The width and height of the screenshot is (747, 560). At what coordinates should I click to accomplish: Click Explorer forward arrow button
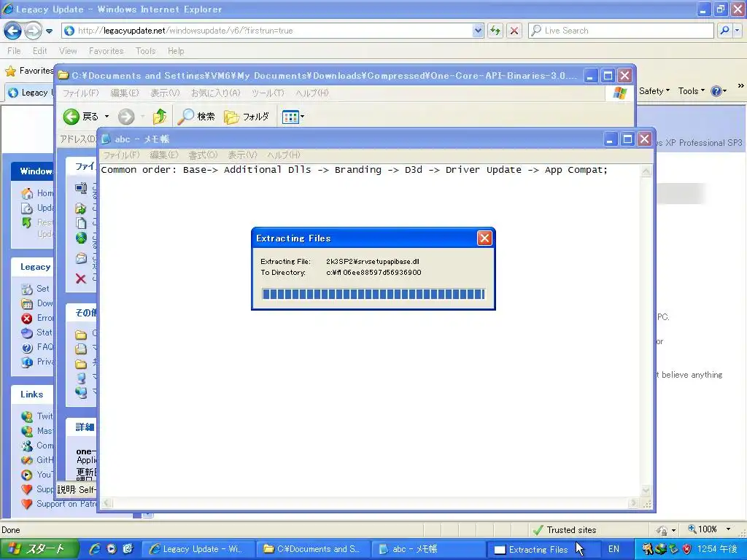click(126, 117)
